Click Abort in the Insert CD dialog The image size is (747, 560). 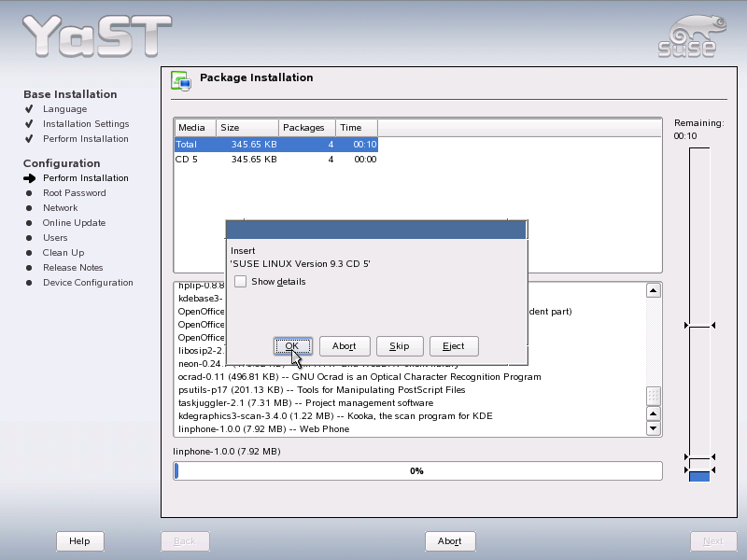click(x=345, y=346)
